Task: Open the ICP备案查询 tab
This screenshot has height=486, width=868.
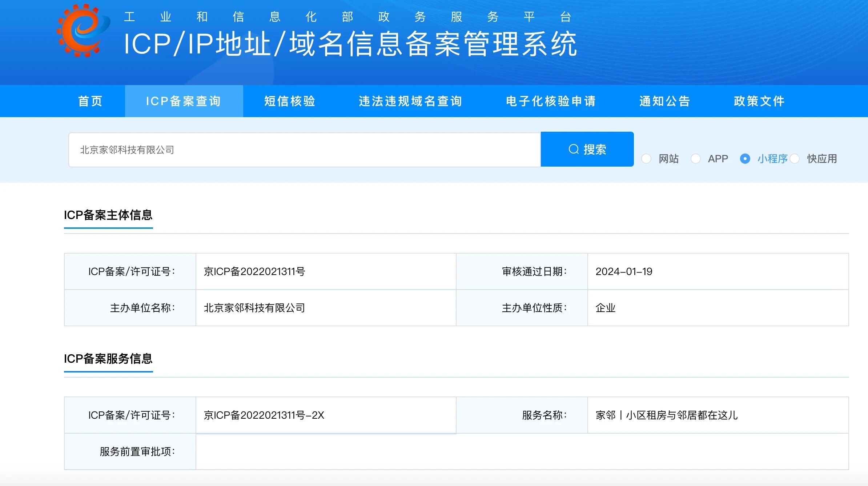Action: point(184,101)
